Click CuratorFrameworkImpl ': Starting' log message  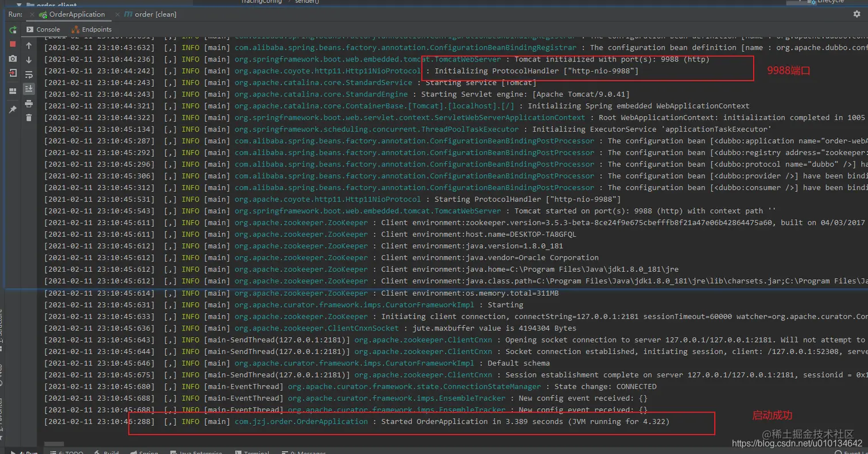click(505, 305)
